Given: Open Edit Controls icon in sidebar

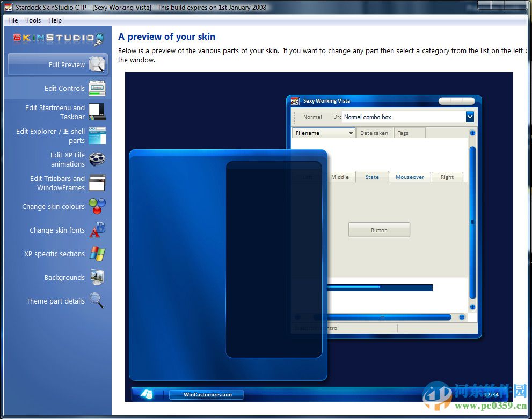Looking at the screenshot, I should point(97,88).
